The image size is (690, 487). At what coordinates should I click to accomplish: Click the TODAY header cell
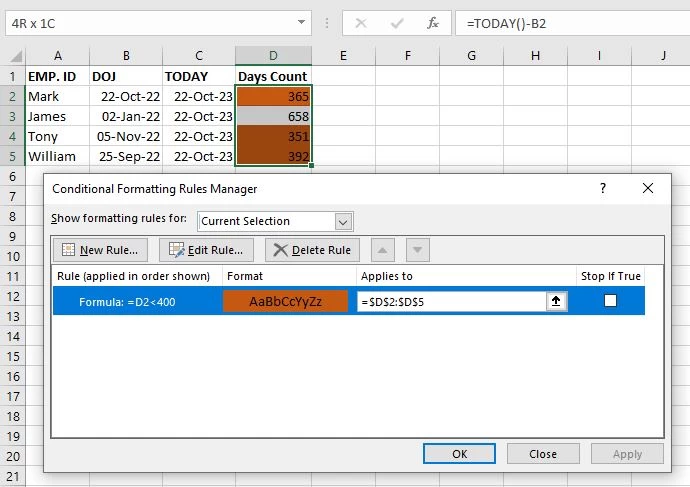pyautogui.click(x=199, y=77)
